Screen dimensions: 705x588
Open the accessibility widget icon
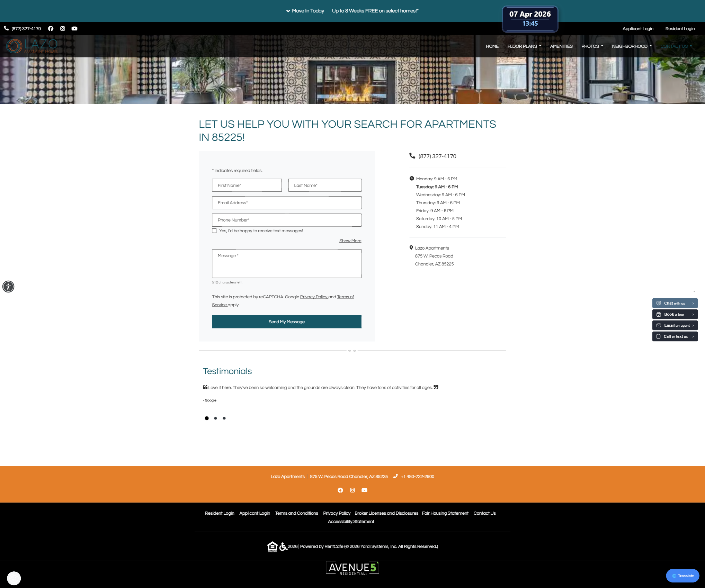(8, 287)
